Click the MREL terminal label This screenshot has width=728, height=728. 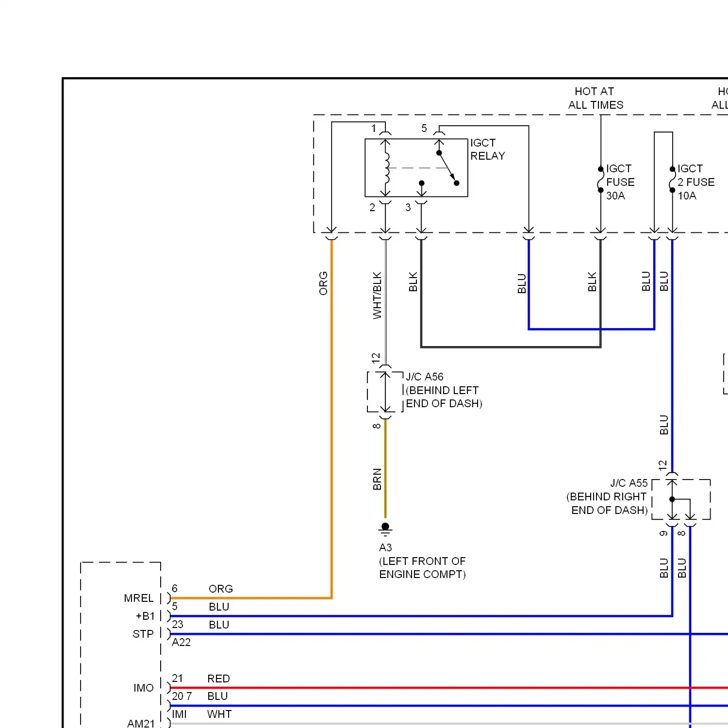(139, 598)
